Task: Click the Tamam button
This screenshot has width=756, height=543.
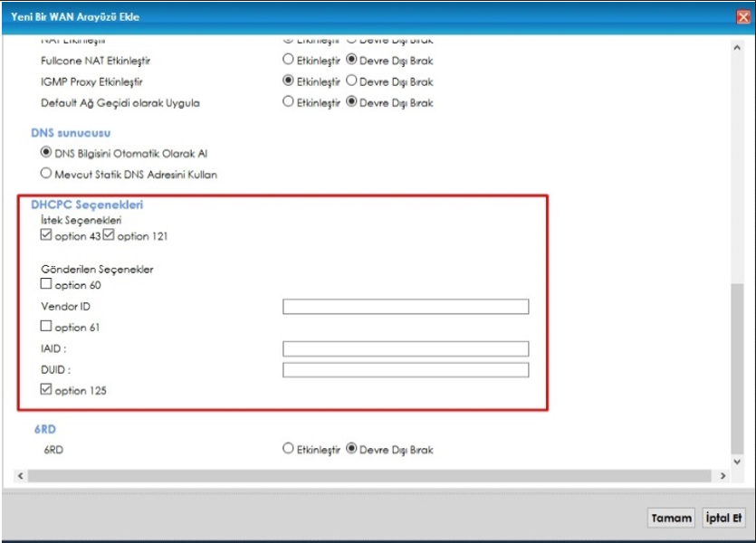Action: coord(671,518)
